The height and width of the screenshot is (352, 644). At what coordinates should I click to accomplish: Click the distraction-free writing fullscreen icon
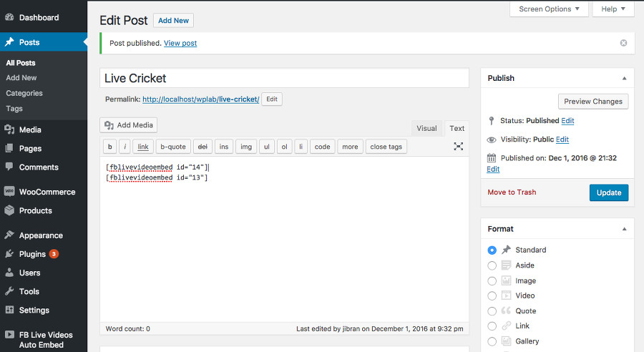point(459,146)
